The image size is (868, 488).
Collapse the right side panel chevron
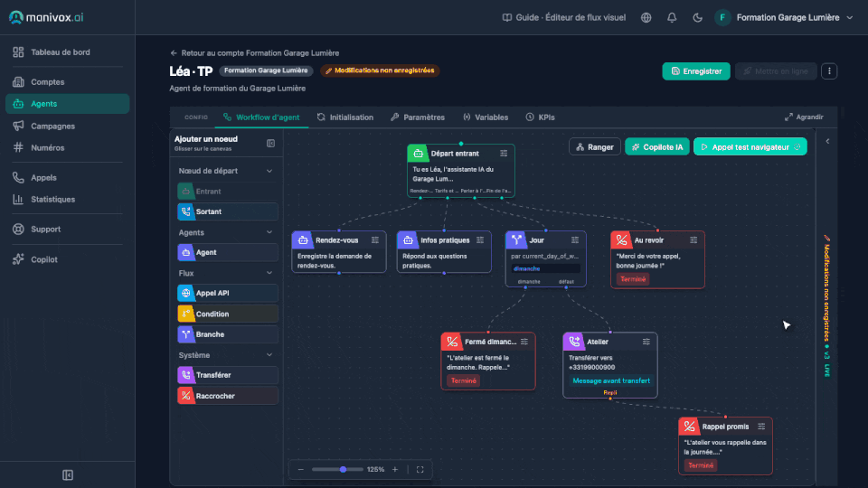pos(827,142)
